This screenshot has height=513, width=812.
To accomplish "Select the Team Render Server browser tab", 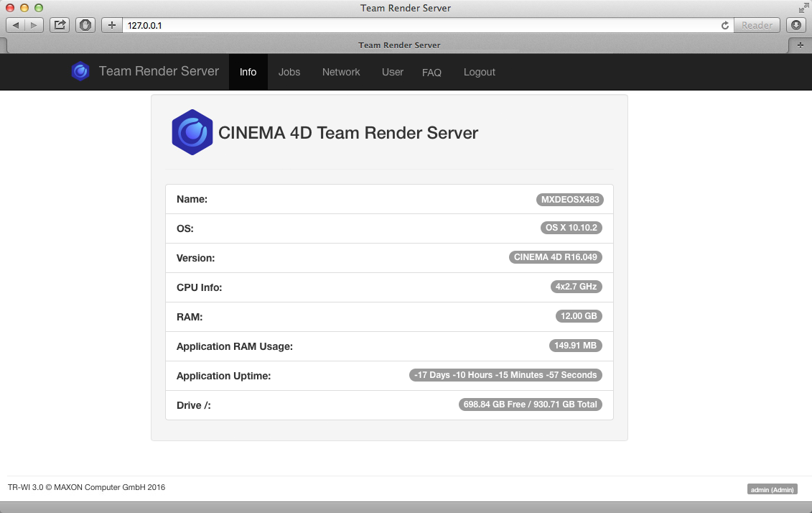I will 398,45.
